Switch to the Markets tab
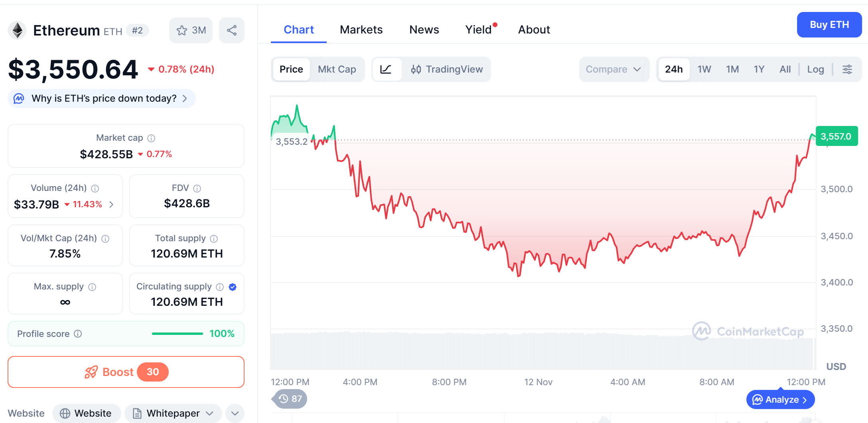Screen dimensions: 868x423 361,30
